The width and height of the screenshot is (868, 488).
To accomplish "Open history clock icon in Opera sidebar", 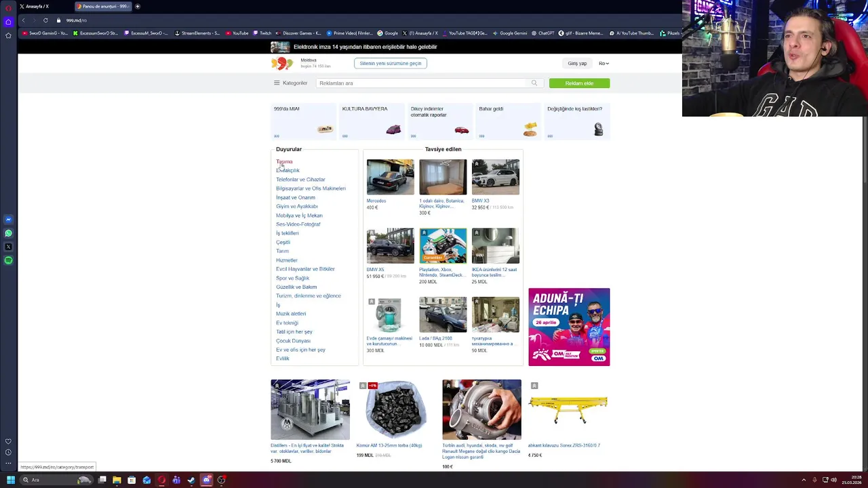I will 8,452.
